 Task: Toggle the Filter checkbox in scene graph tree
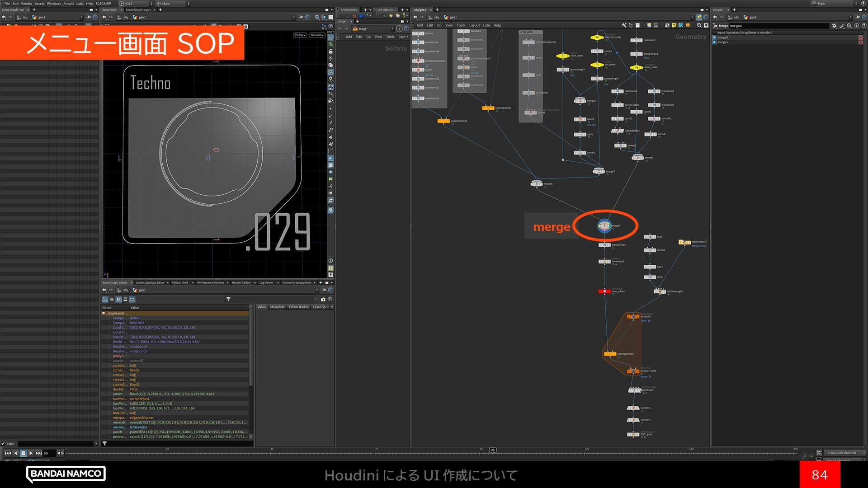pos(3,444)
